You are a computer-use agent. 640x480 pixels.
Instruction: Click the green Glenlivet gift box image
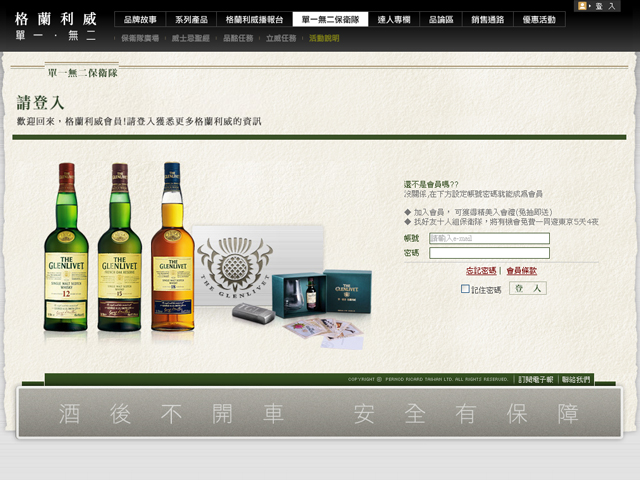click(x=322, y=294)
